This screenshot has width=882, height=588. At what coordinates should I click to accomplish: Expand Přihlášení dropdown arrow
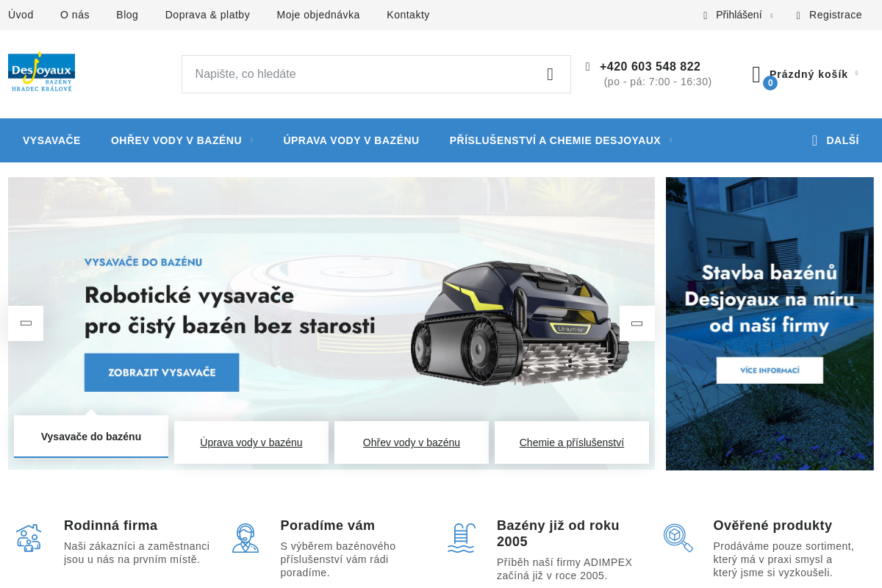[x=771, y=15]
